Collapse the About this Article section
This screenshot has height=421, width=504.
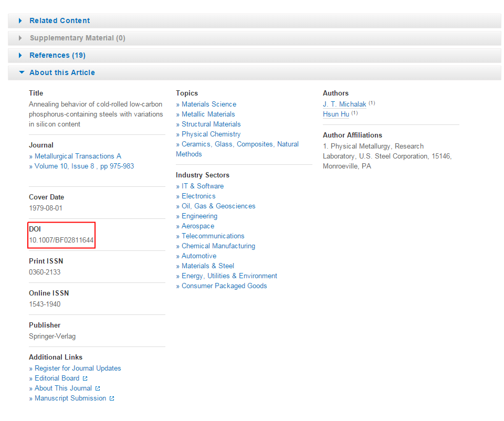pos(62,72)
